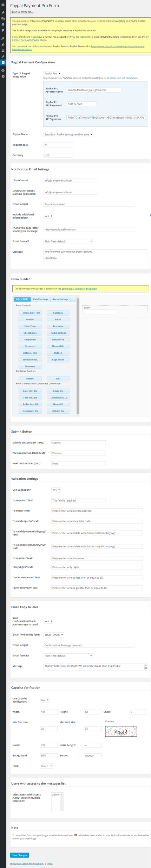Select admin in the users access list

[55, 795]
